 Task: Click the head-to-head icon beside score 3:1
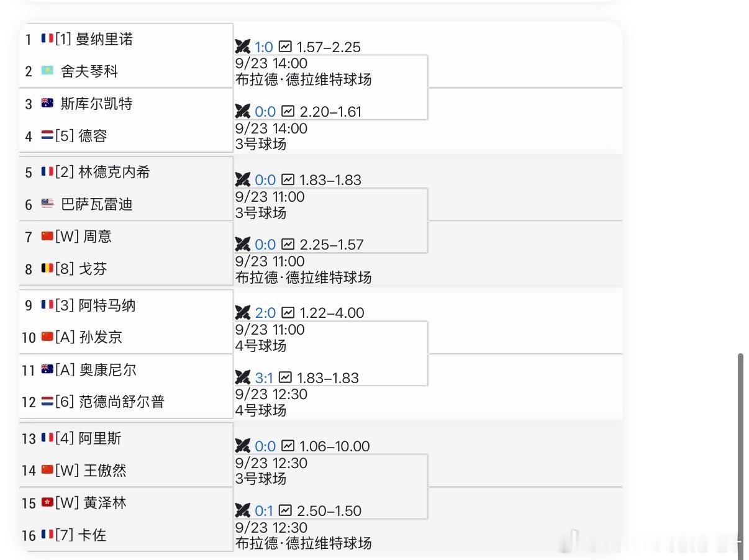click(242, 377)
